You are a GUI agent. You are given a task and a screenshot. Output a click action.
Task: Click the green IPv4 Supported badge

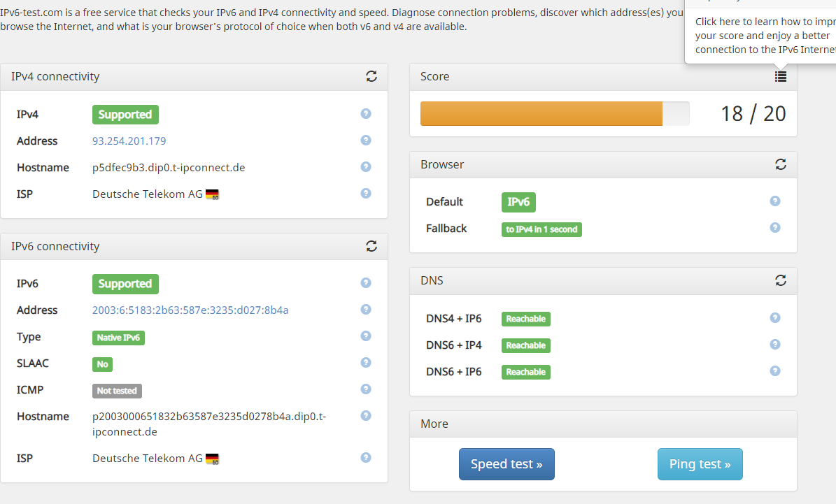pyautogui.click(x=125, y=115)
